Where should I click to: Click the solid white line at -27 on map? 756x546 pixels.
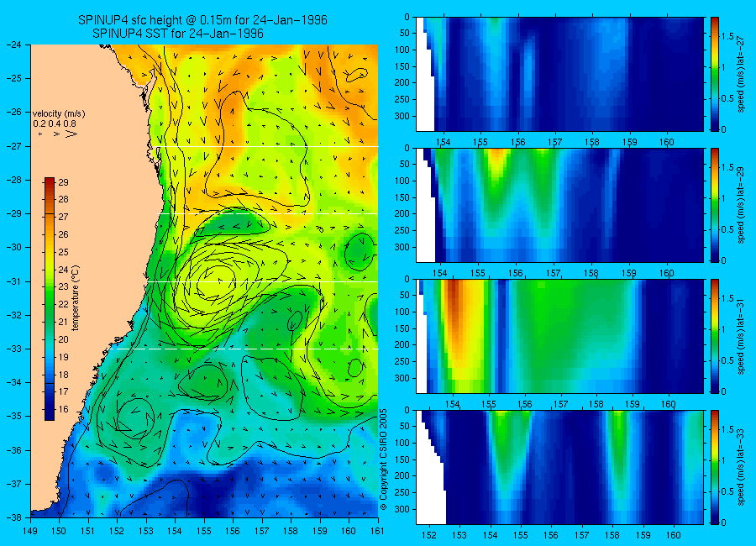265,146
